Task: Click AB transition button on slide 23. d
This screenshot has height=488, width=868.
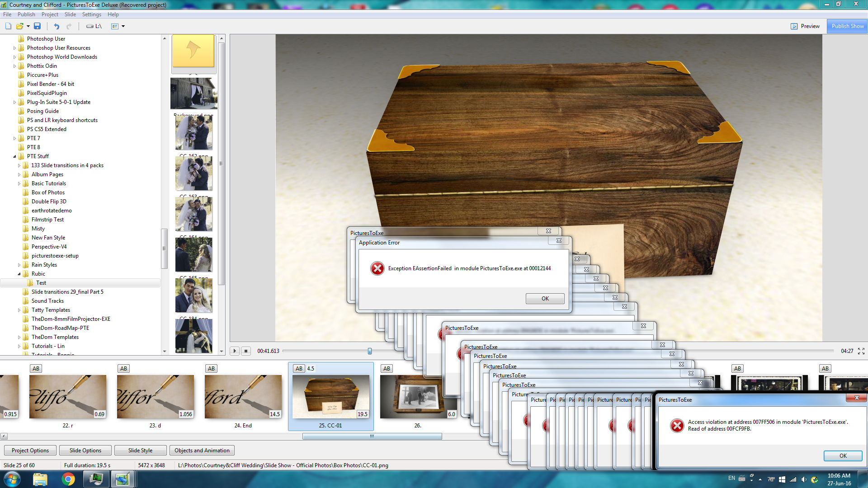Action: (124, 369)
